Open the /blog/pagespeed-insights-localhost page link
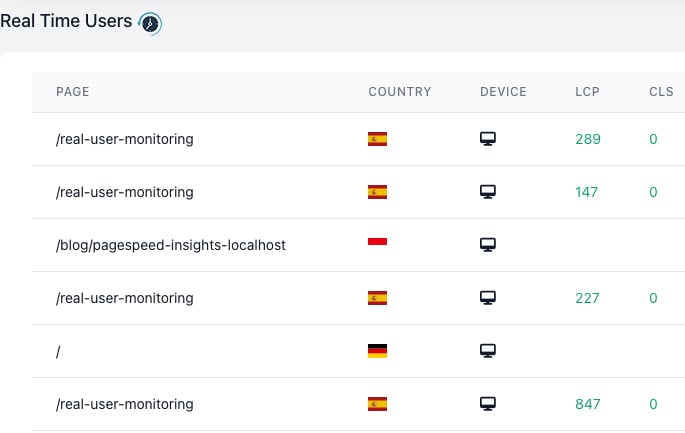Image resolution: width=685 pixels, height=433 pixels. 171,245
